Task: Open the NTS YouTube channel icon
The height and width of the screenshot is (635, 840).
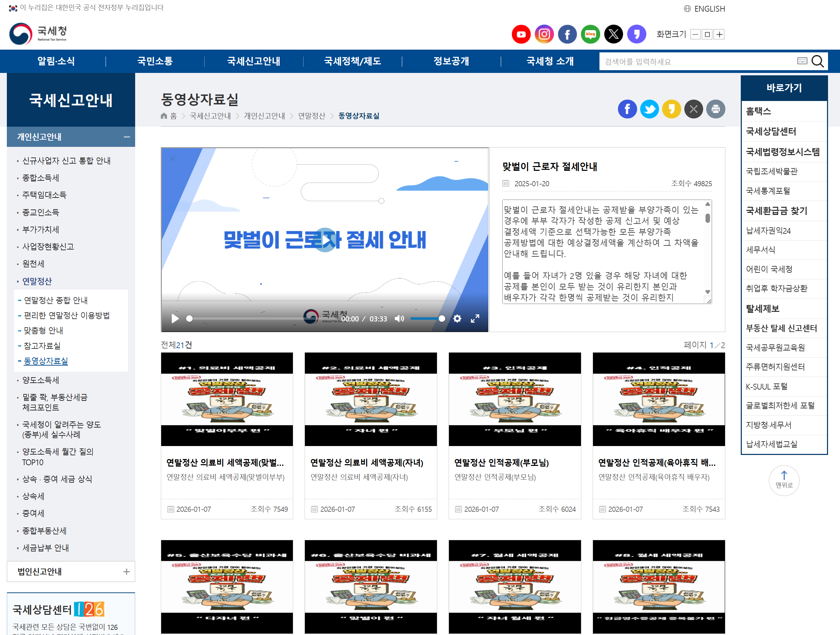Action: pyautogui.click(x=521, y=34)
